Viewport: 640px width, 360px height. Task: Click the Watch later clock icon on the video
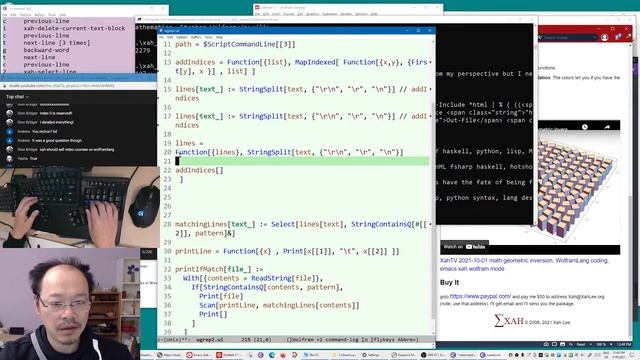(584, 127)
